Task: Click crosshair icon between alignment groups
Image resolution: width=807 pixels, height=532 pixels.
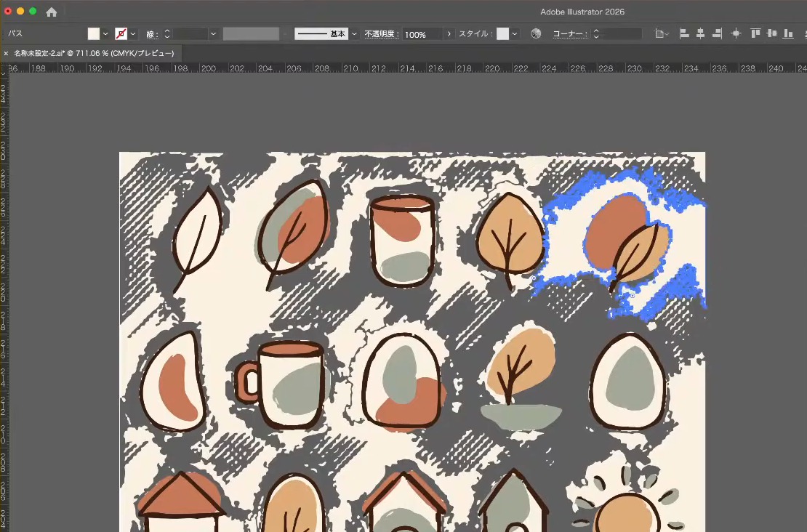Action: click(x=736, y=34)
